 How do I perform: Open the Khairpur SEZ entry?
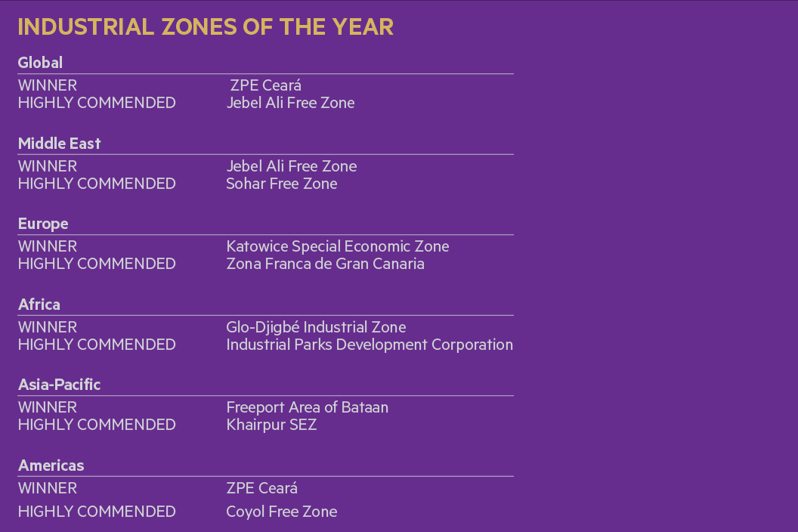[x=271, y=425]
